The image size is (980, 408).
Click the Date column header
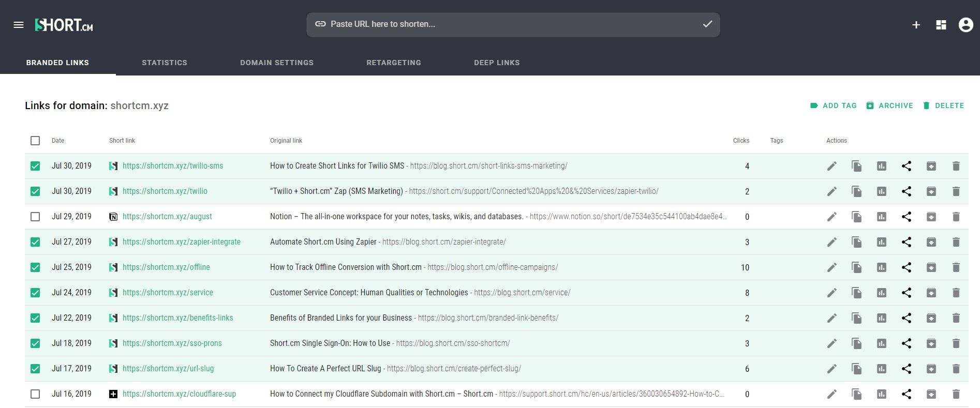[x=58, y=141]
